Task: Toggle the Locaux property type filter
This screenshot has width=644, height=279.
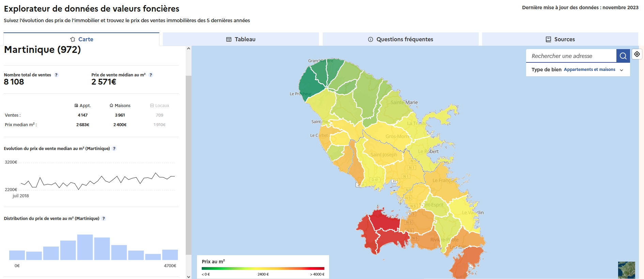Action: [159, 106]
